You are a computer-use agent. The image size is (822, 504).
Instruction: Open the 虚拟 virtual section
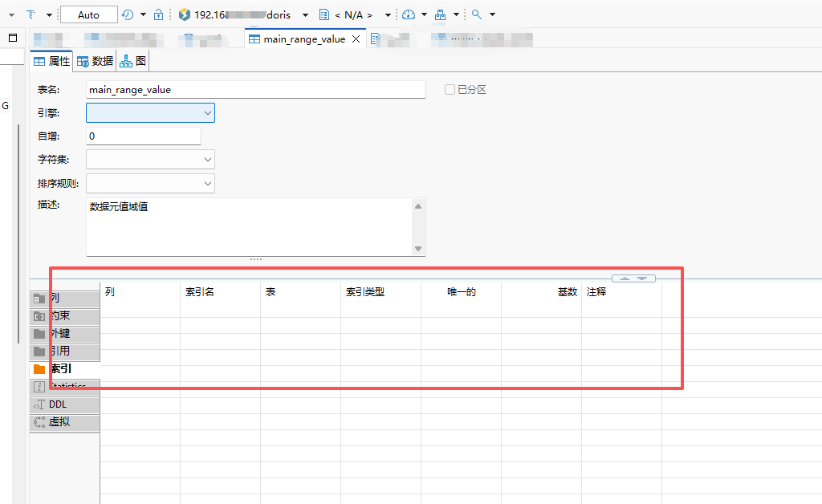pyautogui.click(x=64, y=422)
